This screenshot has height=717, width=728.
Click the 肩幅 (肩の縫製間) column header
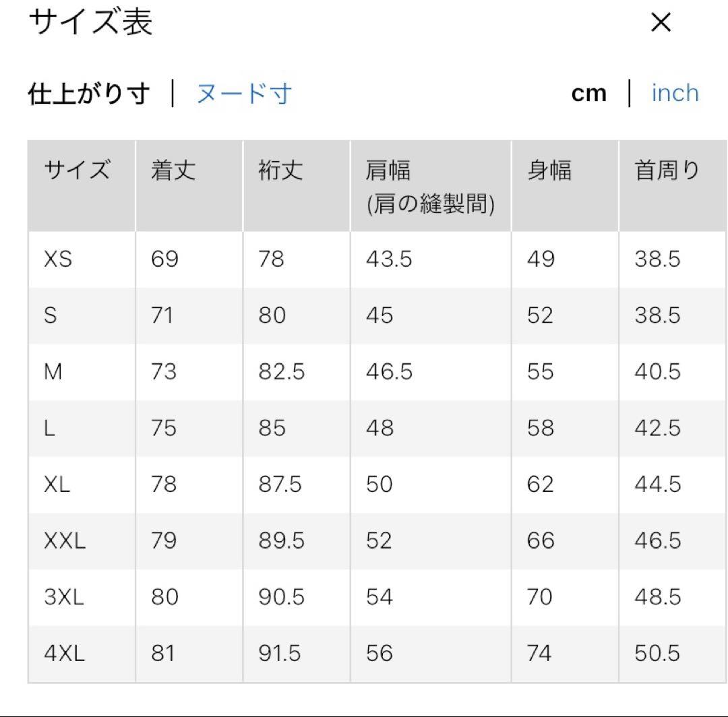point(430,187)
